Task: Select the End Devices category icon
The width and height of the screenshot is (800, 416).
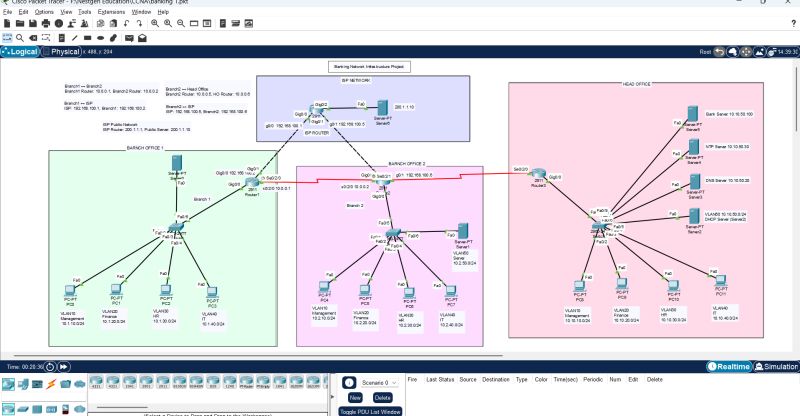Action: coord(23,384)
